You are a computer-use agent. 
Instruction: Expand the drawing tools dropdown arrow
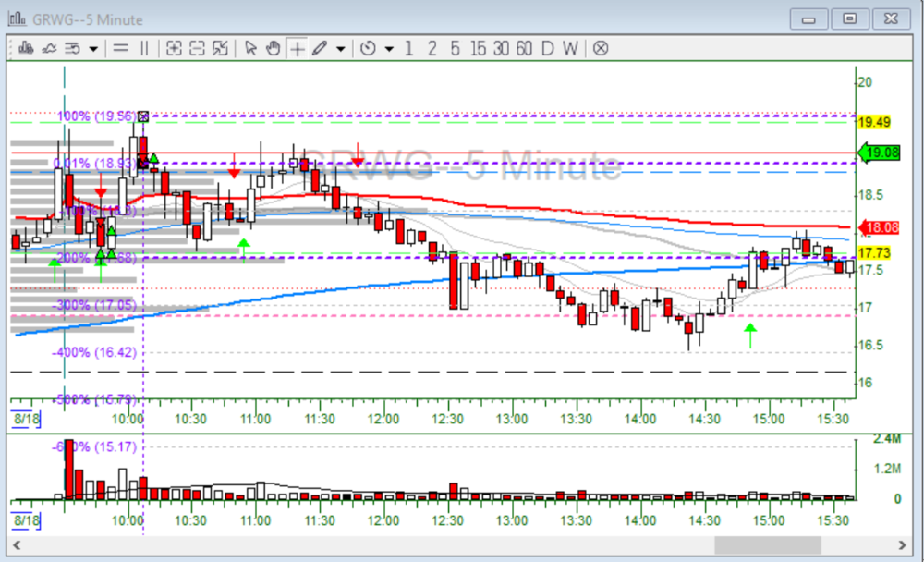coord(340,49)
